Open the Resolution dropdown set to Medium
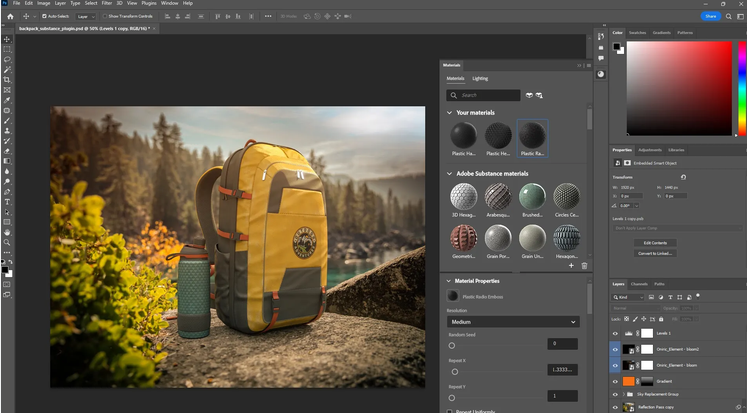 click(x=512, y=322)
